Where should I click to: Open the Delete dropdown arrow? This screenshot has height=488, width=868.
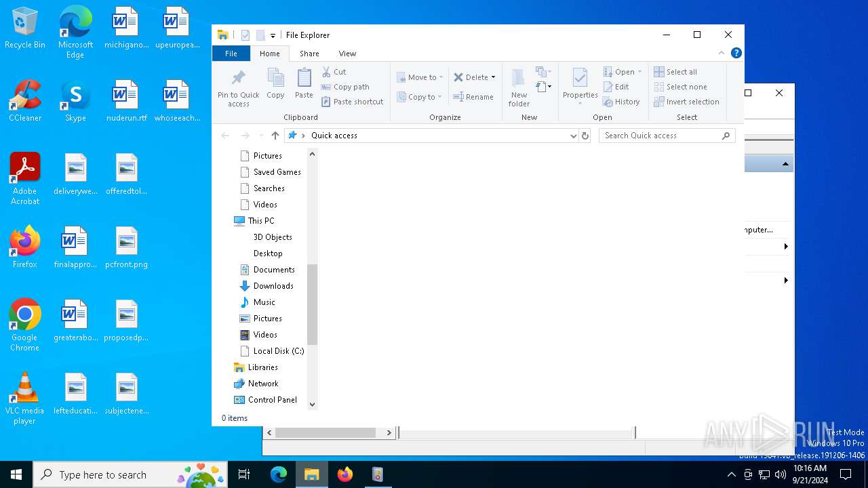[x=493, y=77]
